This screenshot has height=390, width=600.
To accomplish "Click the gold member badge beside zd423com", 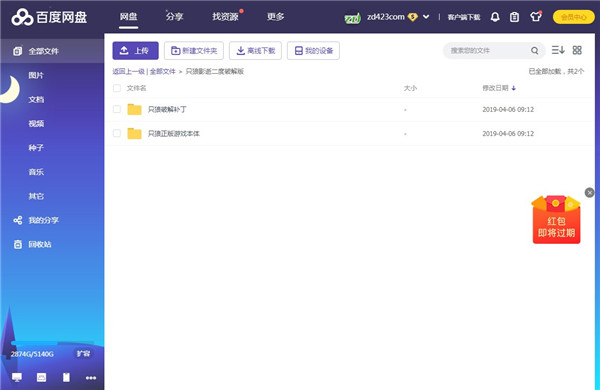I will tap(412, 17).
